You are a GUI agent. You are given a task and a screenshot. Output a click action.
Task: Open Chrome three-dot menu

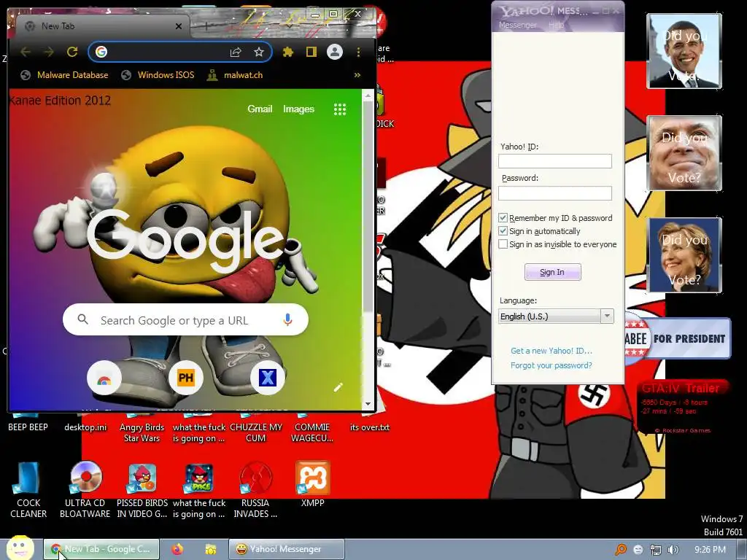pyautogui.click(x=358, y=52)
